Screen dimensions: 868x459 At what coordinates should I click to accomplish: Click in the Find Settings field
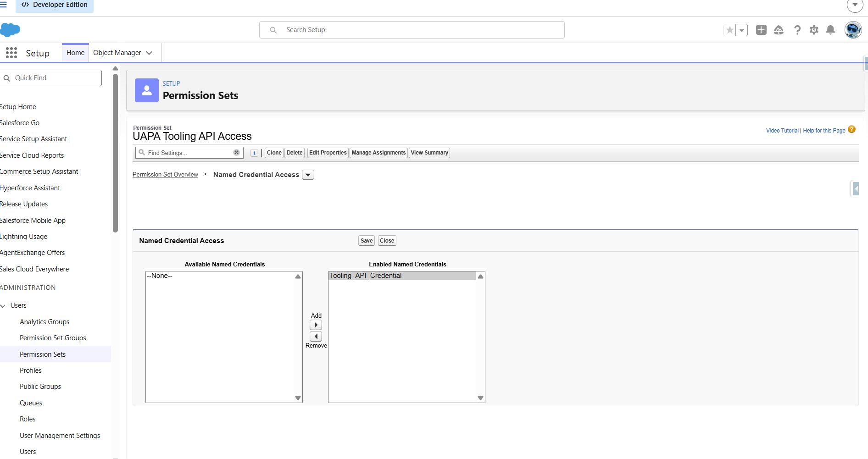pyautogui.click(x=189, y=153)
